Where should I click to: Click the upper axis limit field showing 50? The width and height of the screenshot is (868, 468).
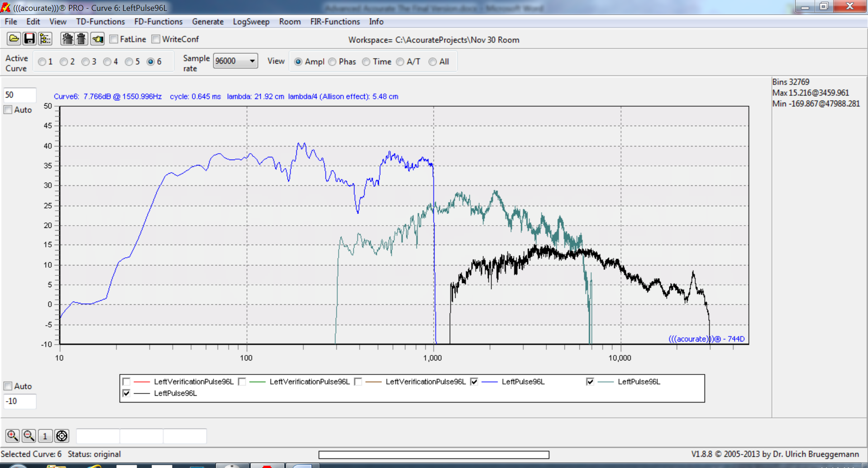20,95
